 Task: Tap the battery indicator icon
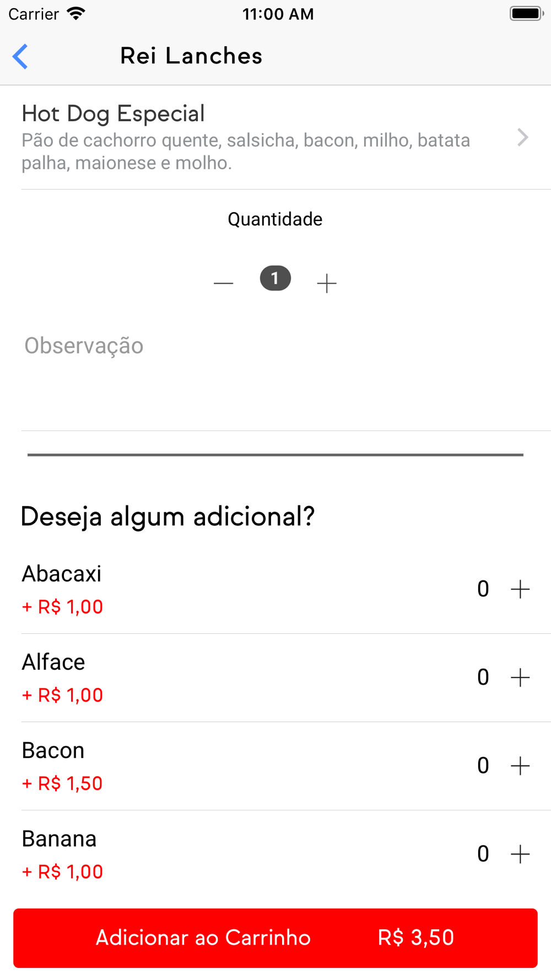[x=526, y=14]
